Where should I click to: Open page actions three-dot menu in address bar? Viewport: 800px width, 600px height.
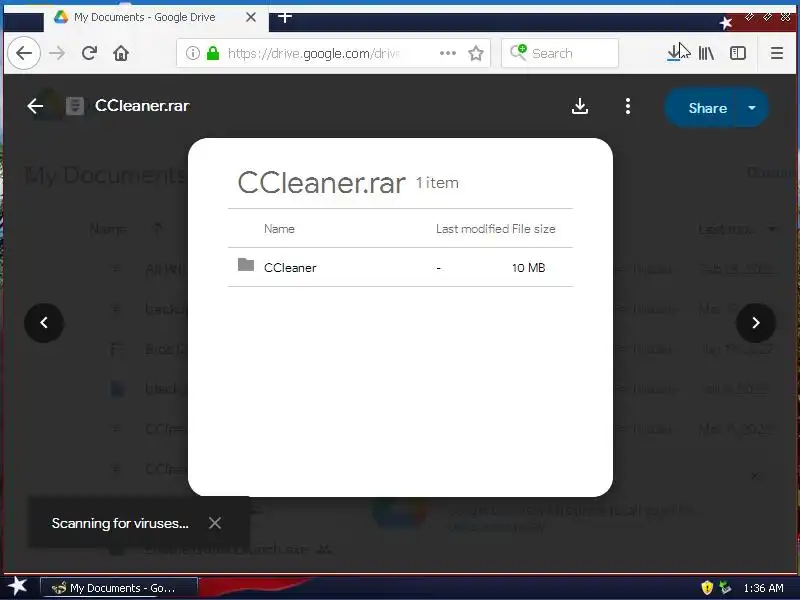click(447, 53)
